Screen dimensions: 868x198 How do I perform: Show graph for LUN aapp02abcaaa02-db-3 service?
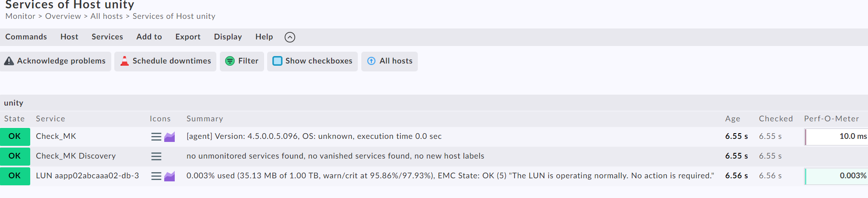click(x=169, y=176)
